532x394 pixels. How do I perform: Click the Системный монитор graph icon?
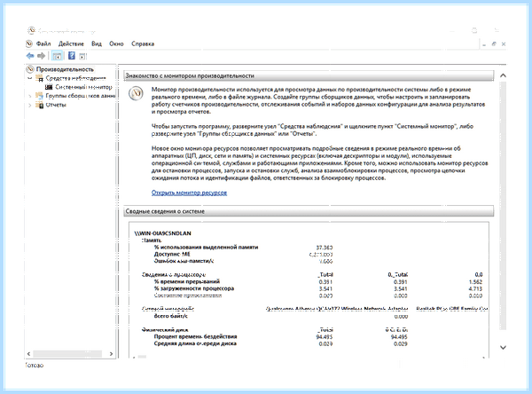pyautogui.click(x=49, y=87)
